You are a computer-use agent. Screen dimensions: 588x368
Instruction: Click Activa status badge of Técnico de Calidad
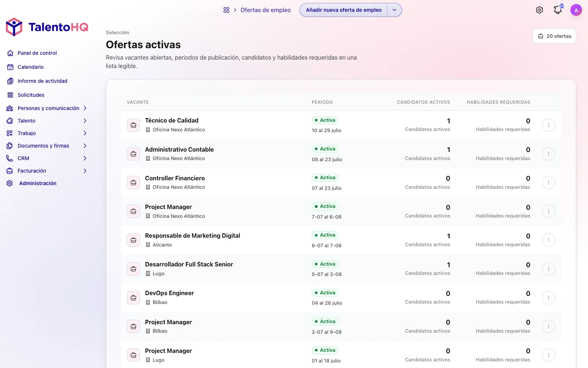325,120
